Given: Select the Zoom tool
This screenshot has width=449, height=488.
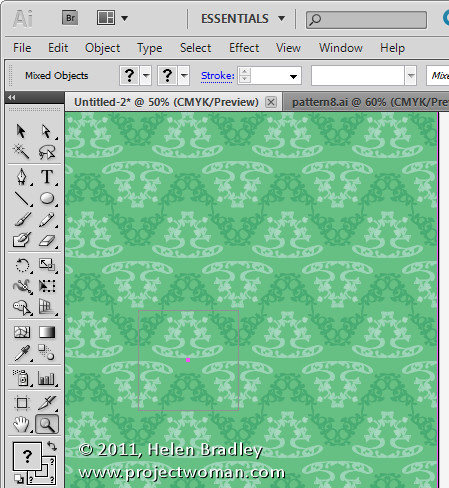Looking at the screenshot, I should [x=47, y=424].
